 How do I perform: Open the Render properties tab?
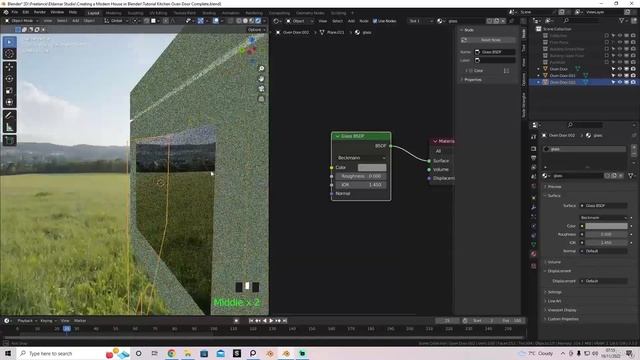pos(533,149)
